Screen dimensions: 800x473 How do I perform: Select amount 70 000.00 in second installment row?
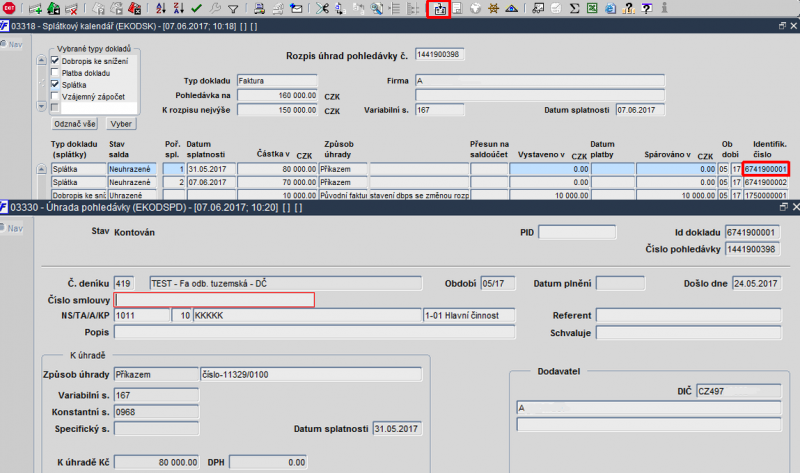click(x=277, y=182)
